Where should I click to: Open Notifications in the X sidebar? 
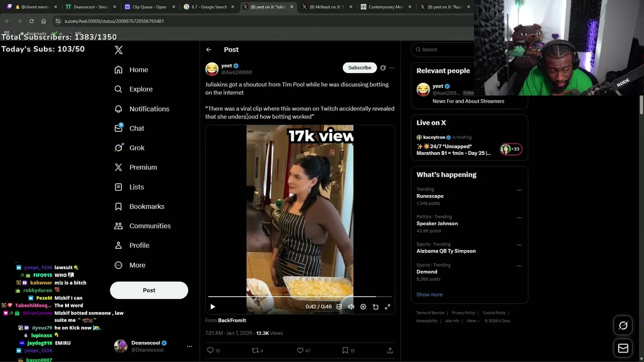point(142,109)
